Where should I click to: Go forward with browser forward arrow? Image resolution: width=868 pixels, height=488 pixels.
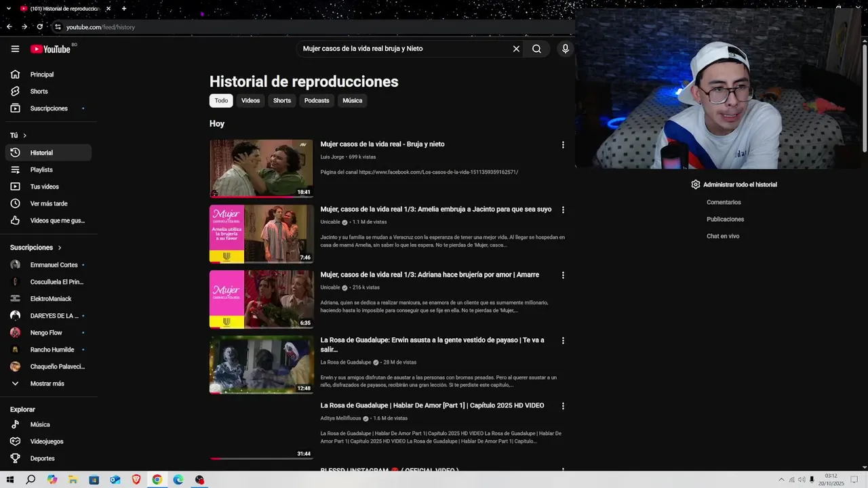(x=24, y=27)
